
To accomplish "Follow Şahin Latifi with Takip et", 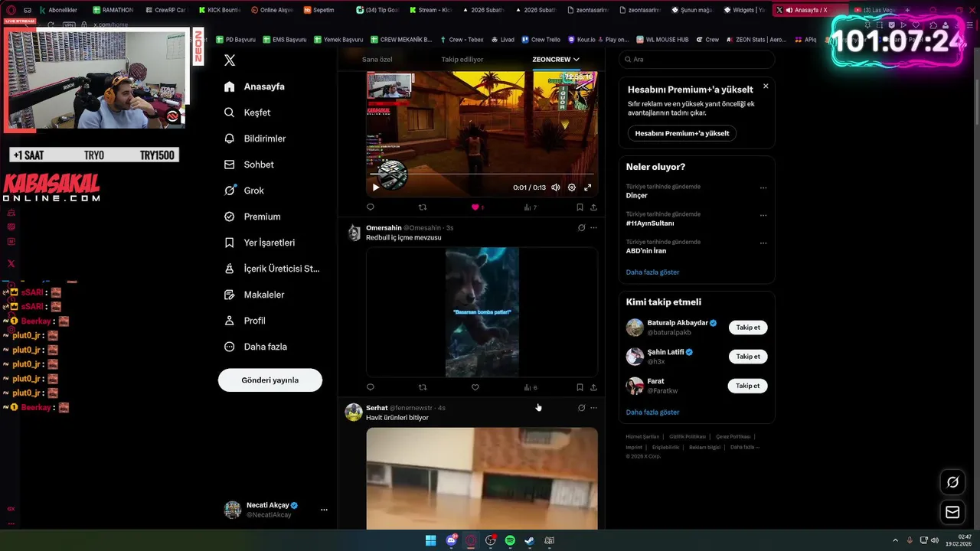I will coord(748,357).
